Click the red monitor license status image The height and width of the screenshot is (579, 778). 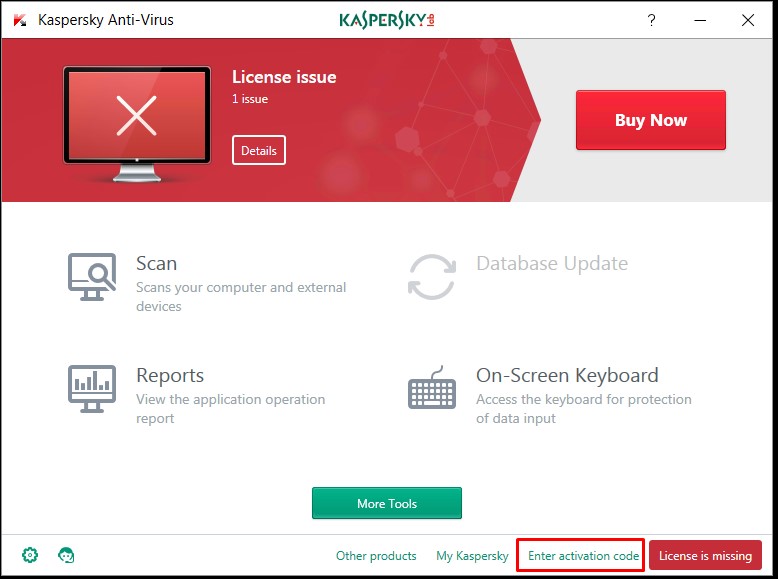click(x=137, y=124)
